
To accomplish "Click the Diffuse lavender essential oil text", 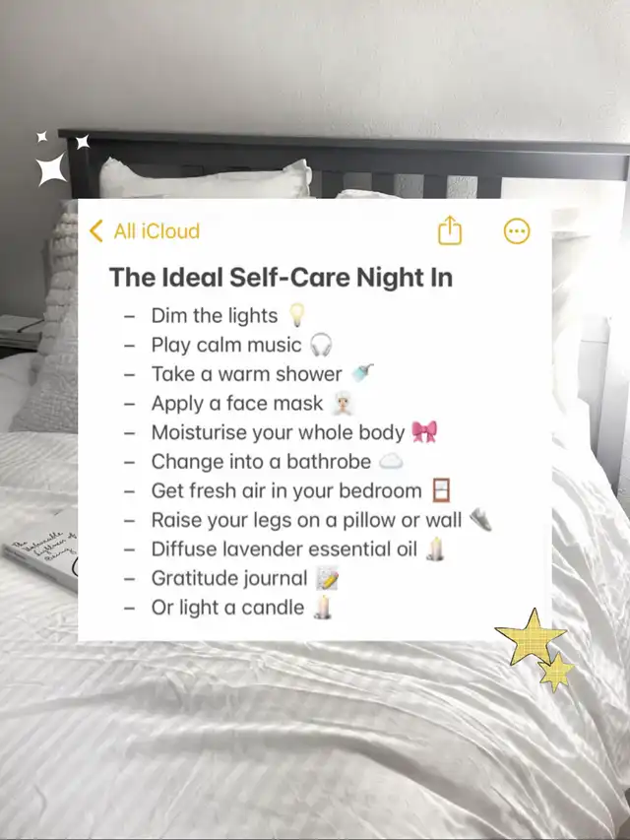I will tap(283, 549).
